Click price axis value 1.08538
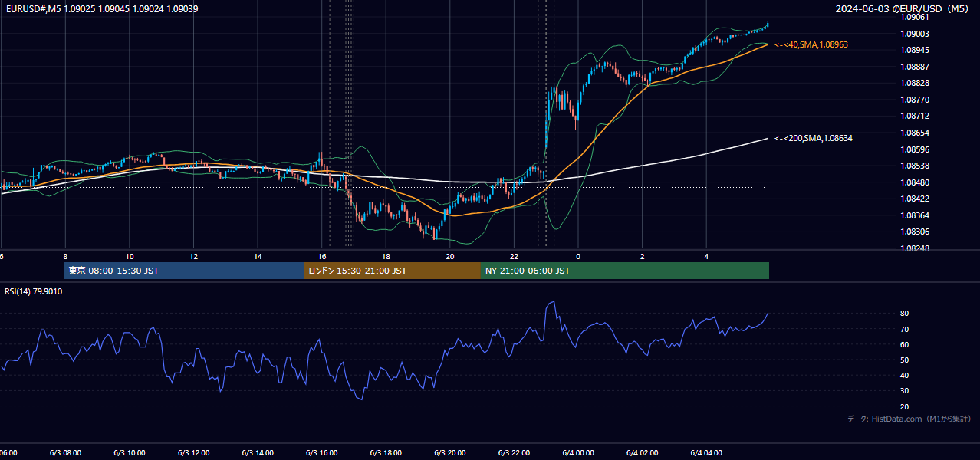 pyautogui.click(x=915, y=166)
